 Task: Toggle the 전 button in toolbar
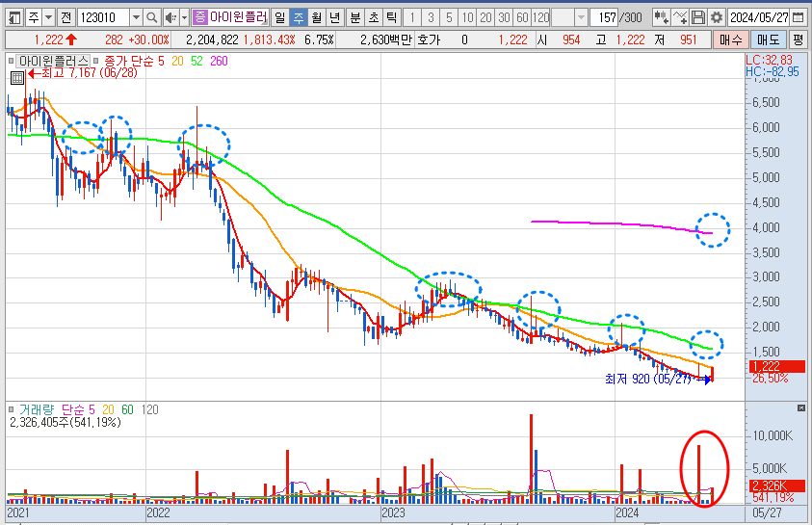(x=66, y=18)
